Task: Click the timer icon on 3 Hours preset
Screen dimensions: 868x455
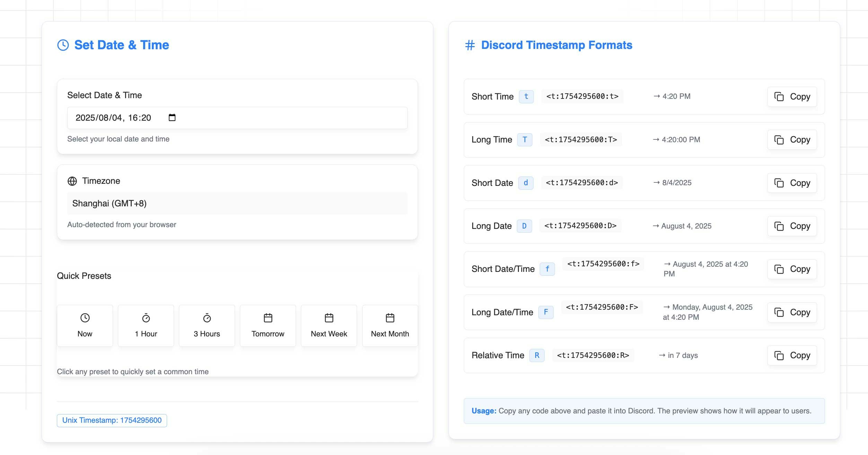Action: (207, 318)
